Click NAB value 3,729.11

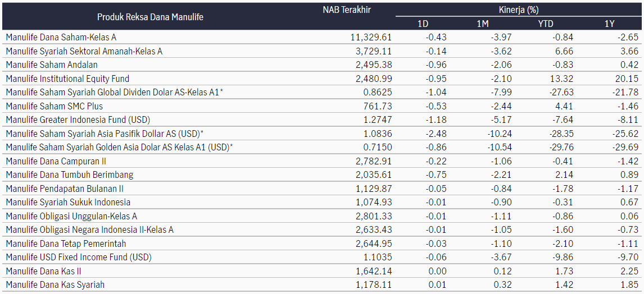point(373,51)
